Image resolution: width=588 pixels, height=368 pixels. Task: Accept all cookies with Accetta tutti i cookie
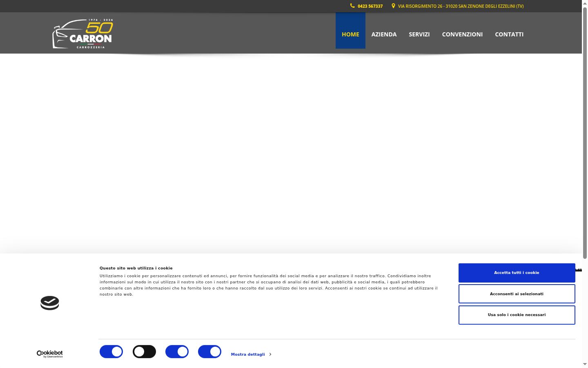tap(517, 273)
